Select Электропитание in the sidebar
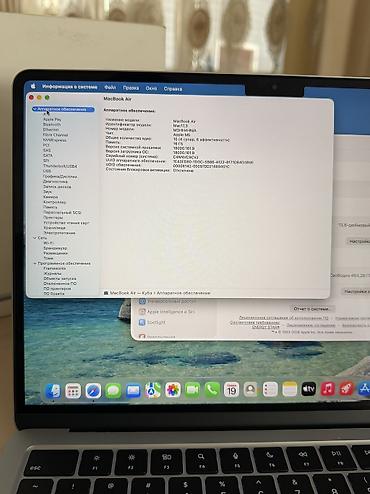The width and height of the screenshot is (370, 494). pyautogui.click(x=59, y=233)
